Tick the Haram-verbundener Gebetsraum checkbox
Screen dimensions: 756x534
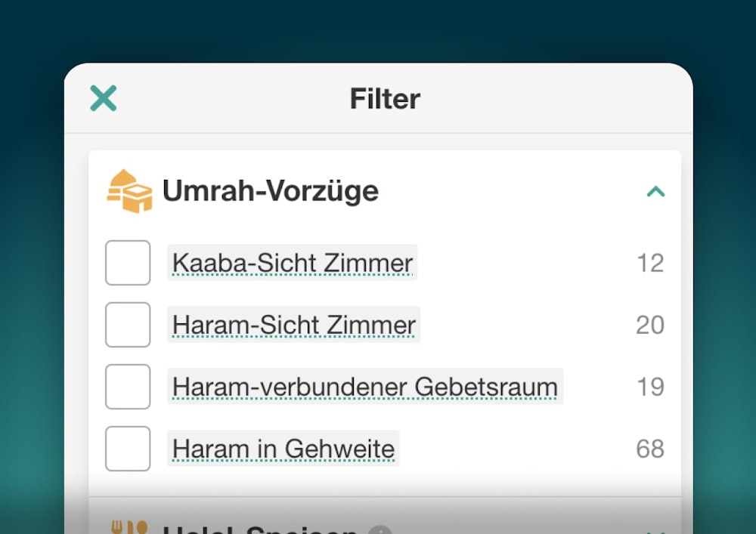(x=128, y=387)
